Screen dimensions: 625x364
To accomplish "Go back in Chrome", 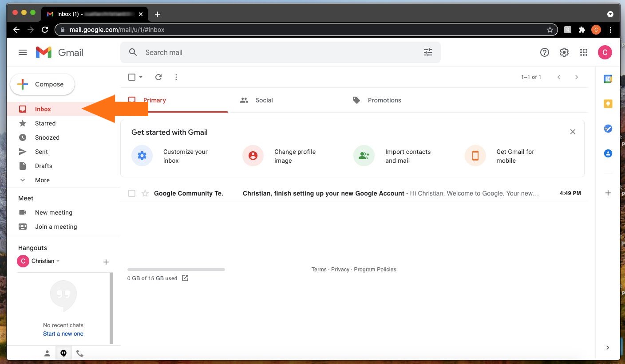I will point(16,30).
